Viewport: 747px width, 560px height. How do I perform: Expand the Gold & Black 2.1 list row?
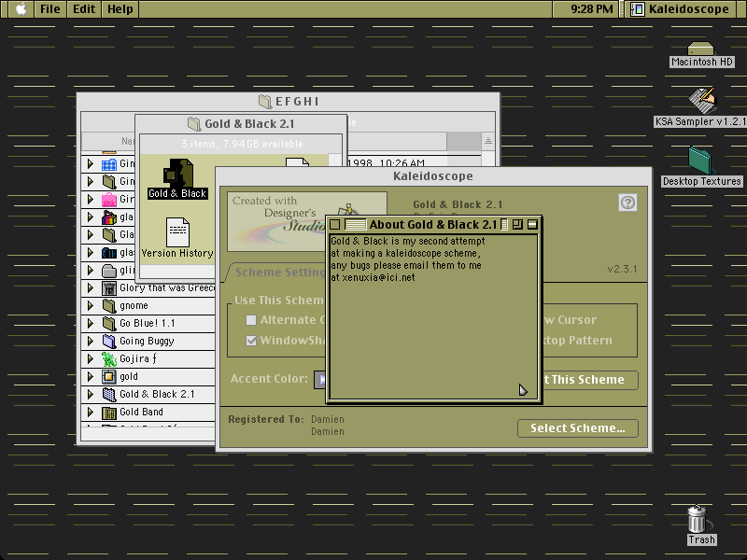pos(90,395)
